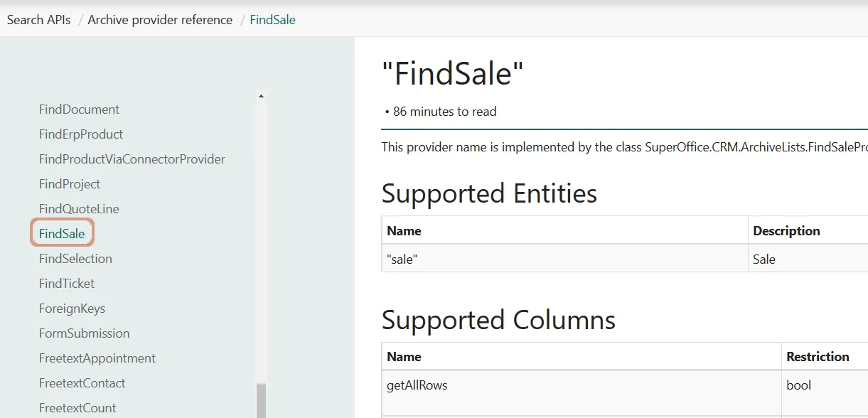Click the FindSale breadcrumb item

pyautogui.click(x=272, y=20)
